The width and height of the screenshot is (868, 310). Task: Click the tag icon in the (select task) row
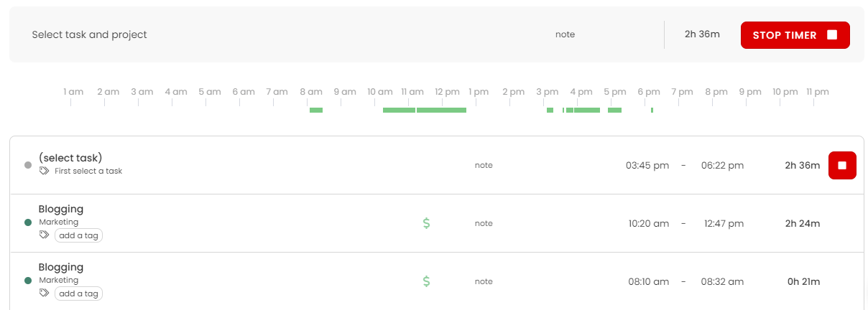45,172
